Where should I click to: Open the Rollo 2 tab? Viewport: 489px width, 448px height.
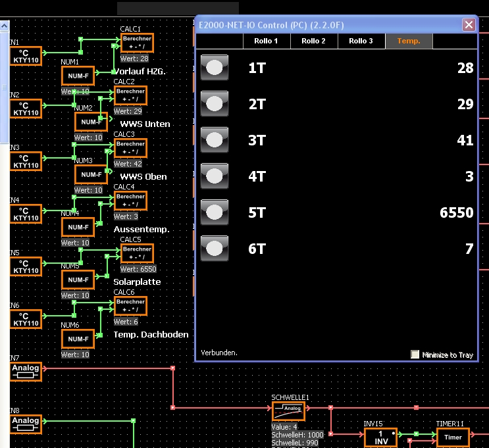tap(313, 41)
